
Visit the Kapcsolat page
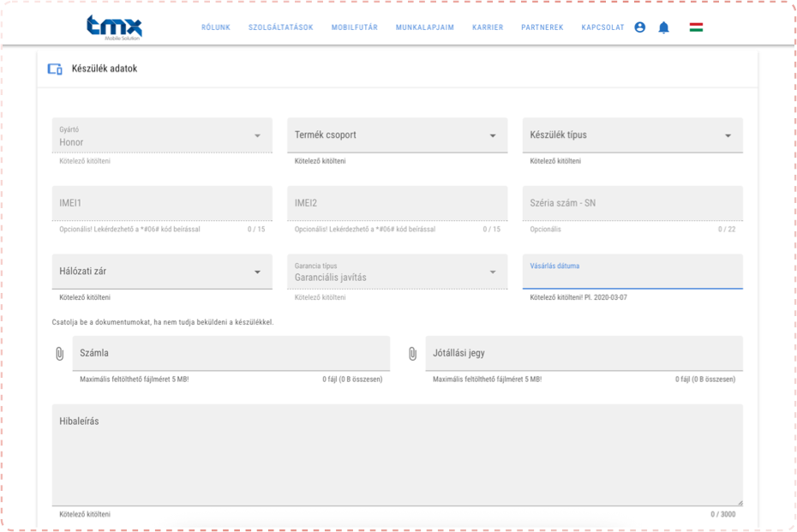coord(602,27)
